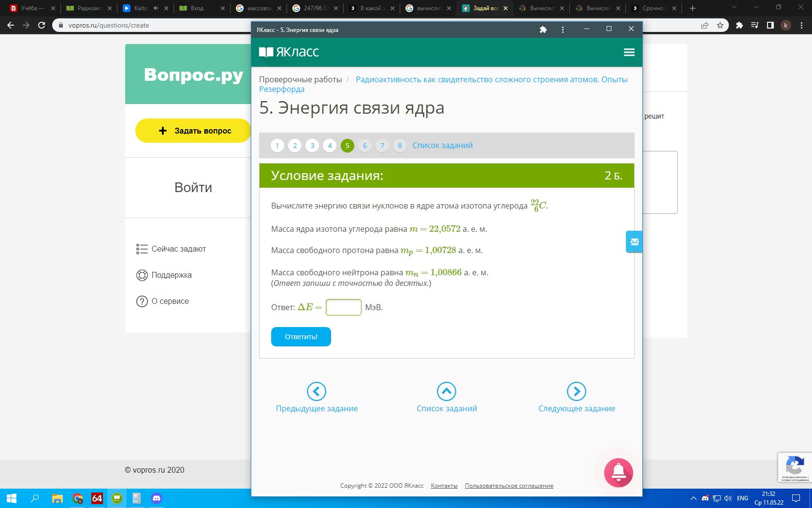
Task: Open the three-dot menu in popup titlebar
Action: click(x=563, y=30)
